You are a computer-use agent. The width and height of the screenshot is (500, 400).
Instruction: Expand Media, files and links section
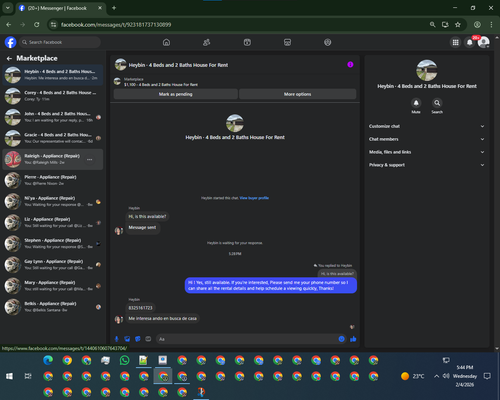pos(426,152)
